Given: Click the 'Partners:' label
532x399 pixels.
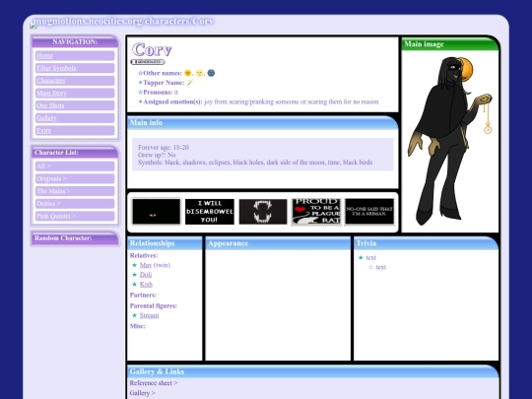Looking at the screenshot, I should (x=143, y=295).
